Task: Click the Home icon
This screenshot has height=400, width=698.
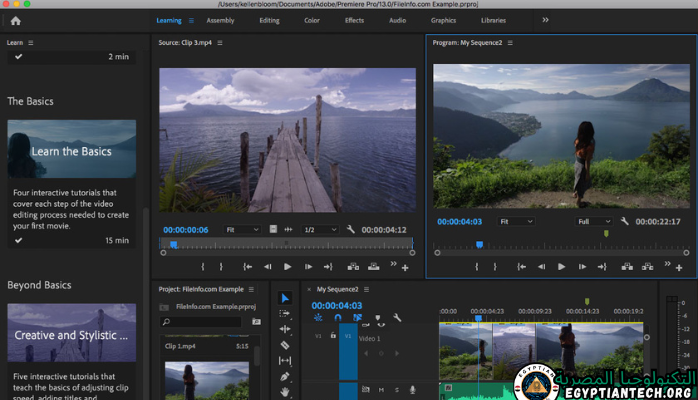Action: tap(15, 20)
